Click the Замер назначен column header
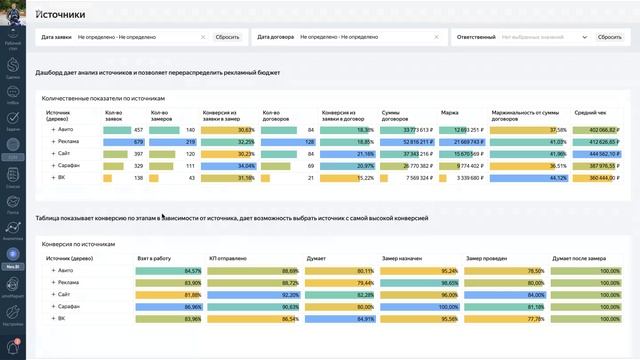This screenshot has width=640, height=360. [x=402, y=258]
